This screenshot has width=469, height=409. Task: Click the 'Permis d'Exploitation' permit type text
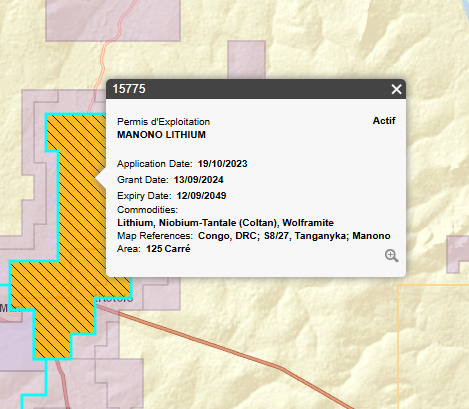[163, 122]
